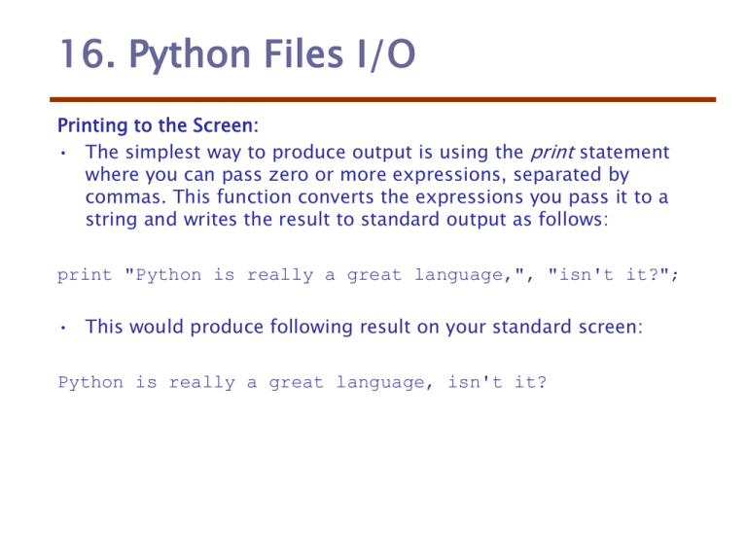Image resolution: width=747 pixels, height=560 pixels.
Task: Click 'I/O' in the slide title
Action: pos(386,53)
